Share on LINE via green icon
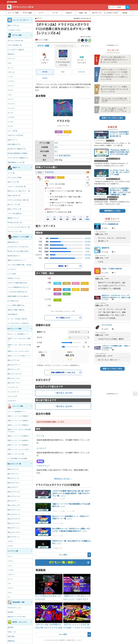138x644 pixels. click(89, 40)
